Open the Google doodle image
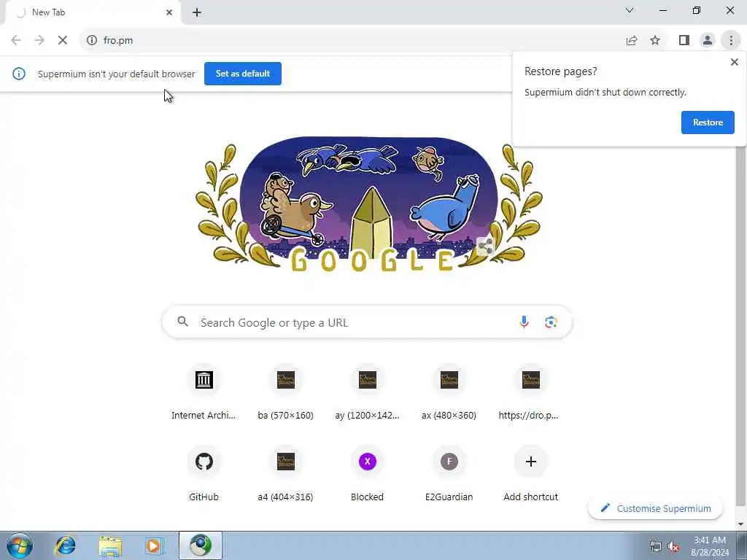This screenshot has width=747, height=560. coord(368,205)
